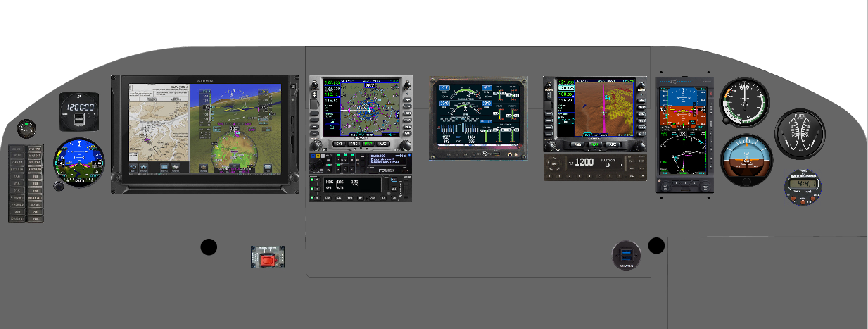
Task: Turn the black Avidyne's lower-left knob
Action: click(550, 146)
